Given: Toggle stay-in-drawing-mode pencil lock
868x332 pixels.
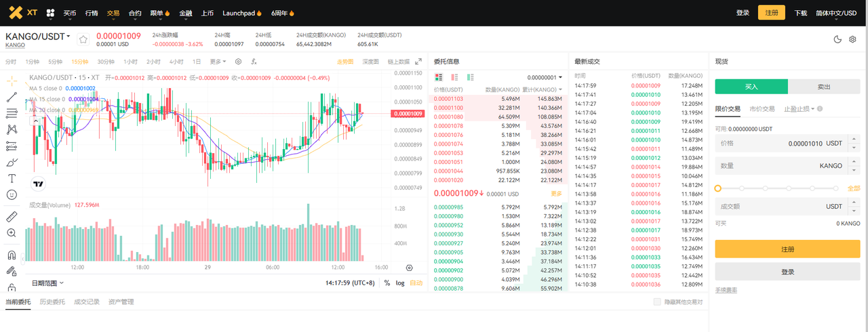Looking at the screenshot, I should (x=12, y=271).
